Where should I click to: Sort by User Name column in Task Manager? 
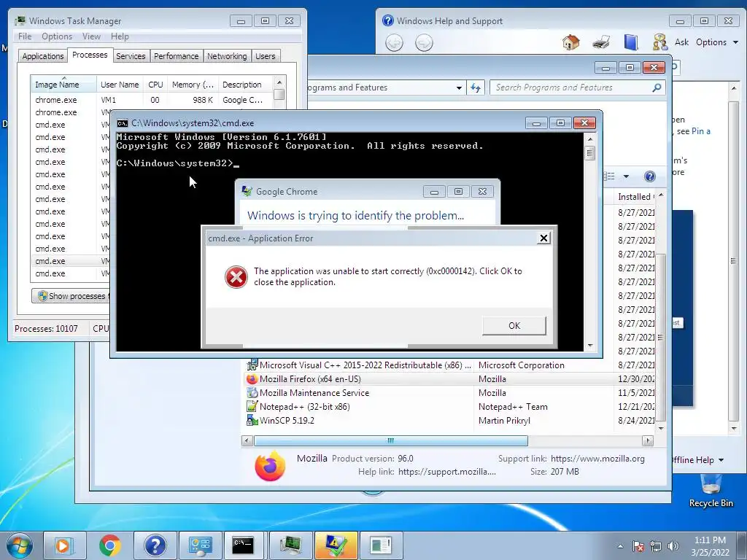[x=120, y=85]
